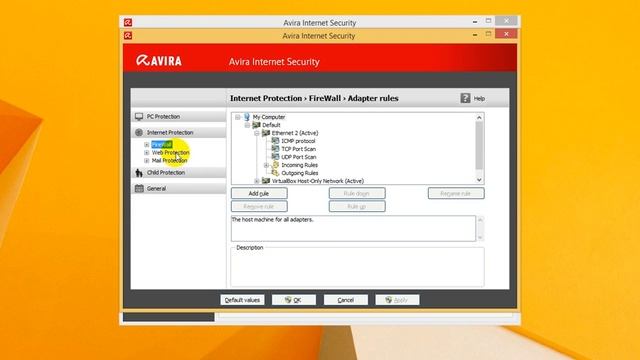
Task: Open the PC Protection section
Action: [179, 117]
